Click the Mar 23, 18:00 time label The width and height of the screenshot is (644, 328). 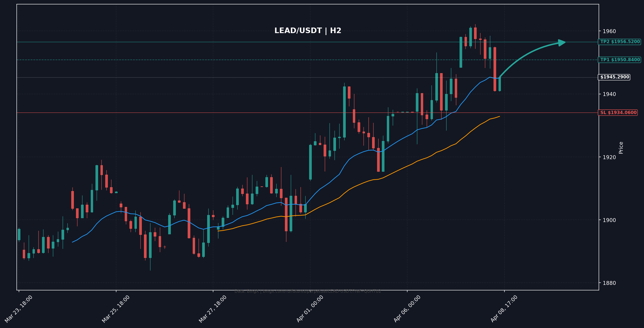coord(19,309)
